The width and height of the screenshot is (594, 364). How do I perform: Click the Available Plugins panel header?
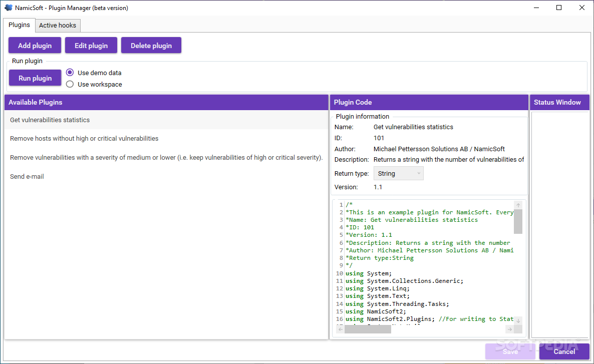(x=166, y=102)
